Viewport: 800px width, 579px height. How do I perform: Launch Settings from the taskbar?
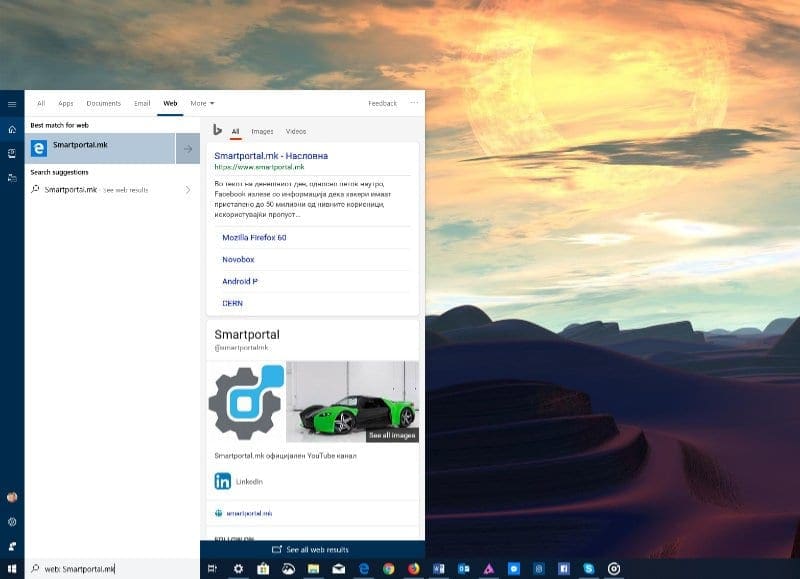(238, 569)
